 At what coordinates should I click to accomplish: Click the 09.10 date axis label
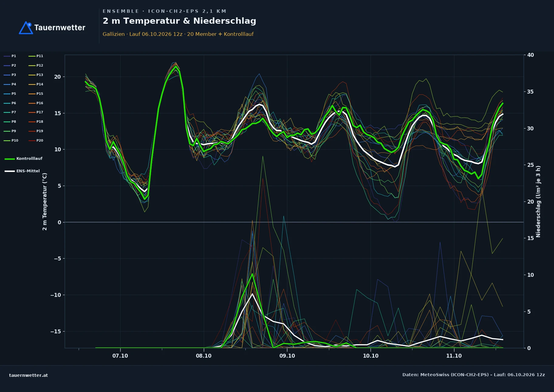287,356
